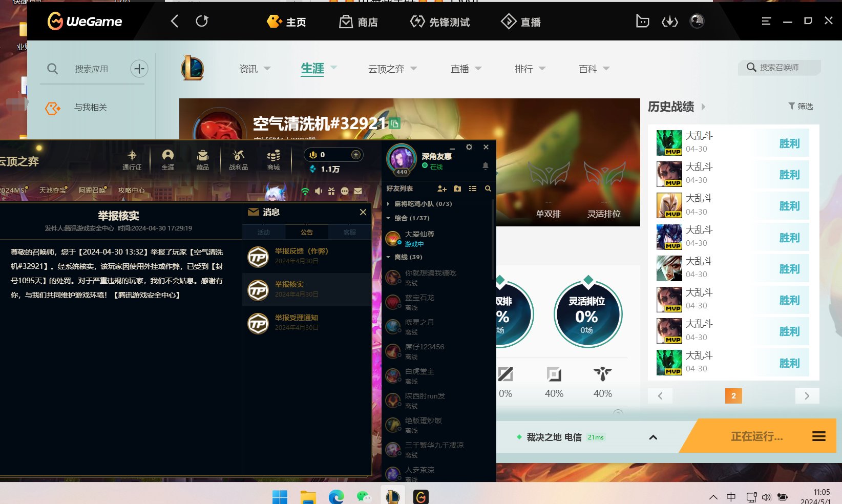Click the green network status icon
The width and height of the screenshot is (842, 504).
(x=305, y=191)
